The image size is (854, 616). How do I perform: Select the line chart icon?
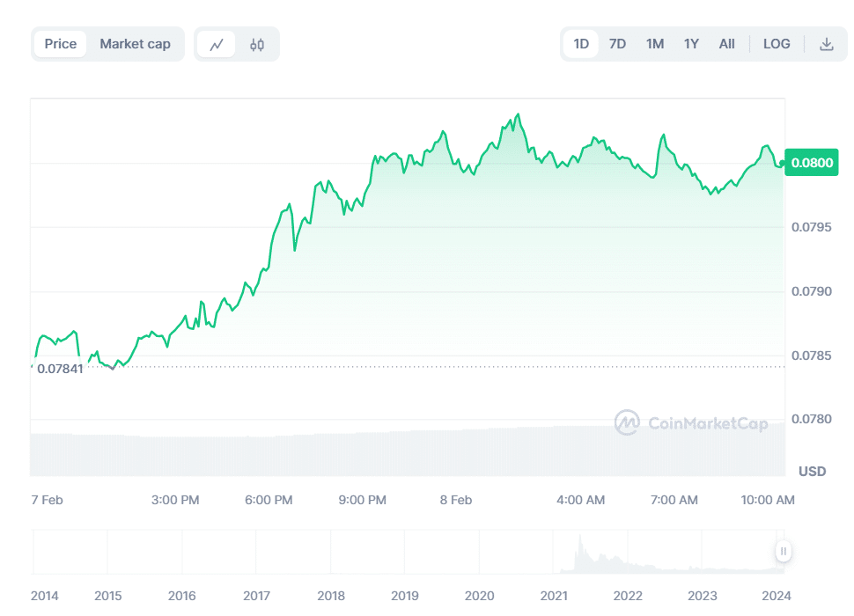point(216,43)
